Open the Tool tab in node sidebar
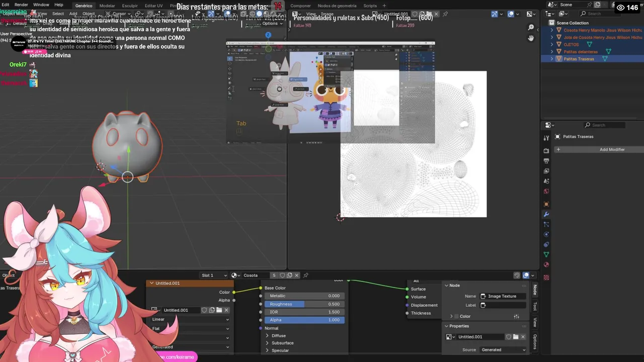This screenshot has width=644, height=362. tap(535, 306)
